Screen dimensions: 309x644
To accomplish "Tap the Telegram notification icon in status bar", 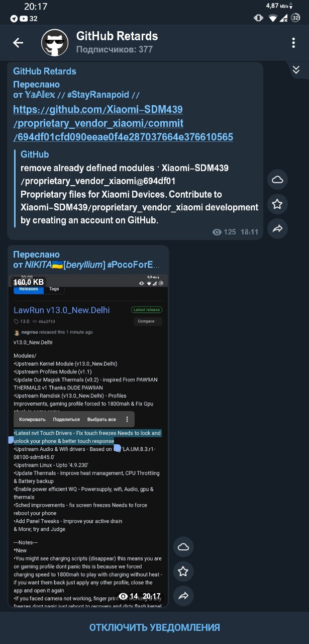I will [x=14, y=19].
